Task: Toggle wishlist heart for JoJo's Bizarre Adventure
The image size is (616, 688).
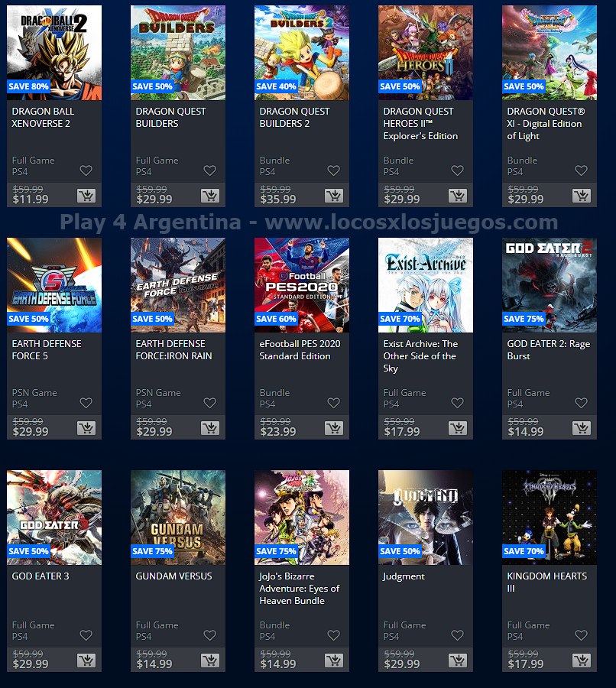Action: [333, 635]
